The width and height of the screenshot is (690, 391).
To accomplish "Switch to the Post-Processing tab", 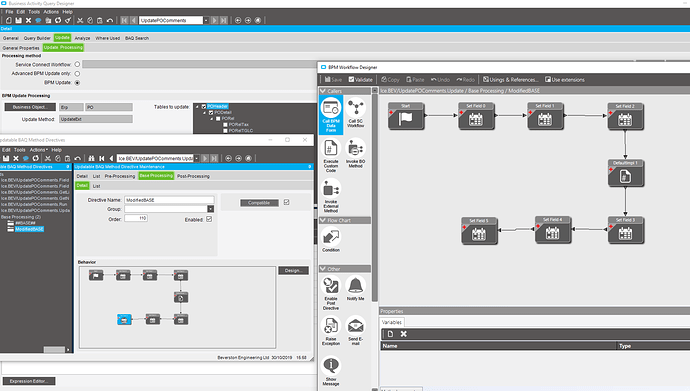I will (x=193, y=176).
